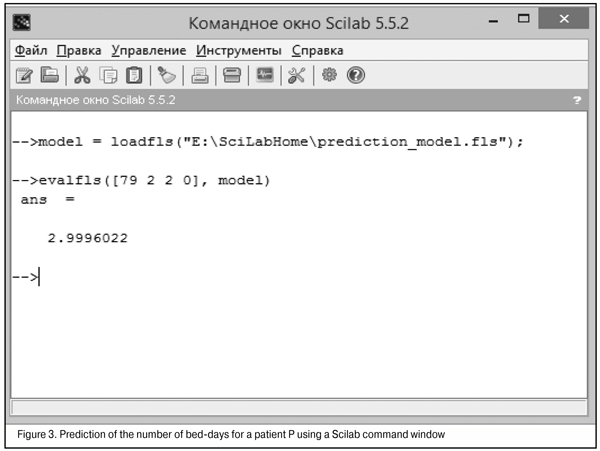Open help browser via question mark icon
The height and width of the screenshot is (451, 600).
[x=355, y=76]
